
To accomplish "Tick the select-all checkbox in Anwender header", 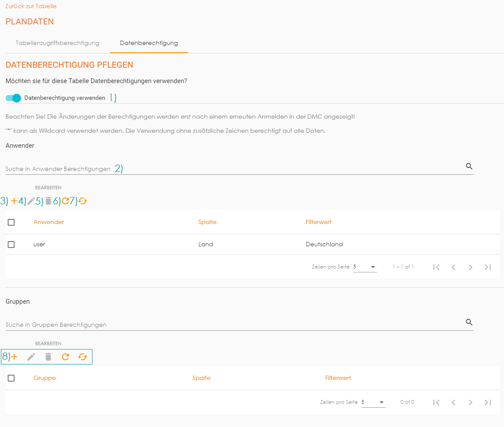I will pos(11,222).
